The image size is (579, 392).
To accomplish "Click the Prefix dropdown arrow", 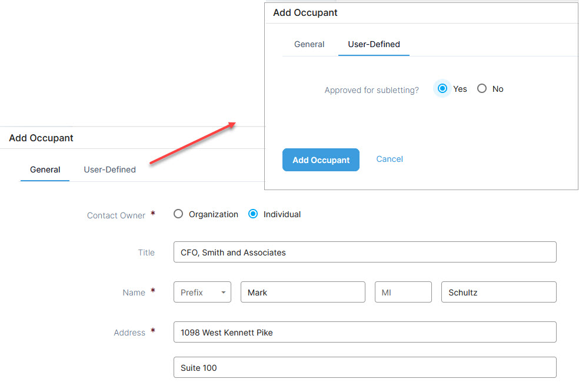I will coord(224,293).
